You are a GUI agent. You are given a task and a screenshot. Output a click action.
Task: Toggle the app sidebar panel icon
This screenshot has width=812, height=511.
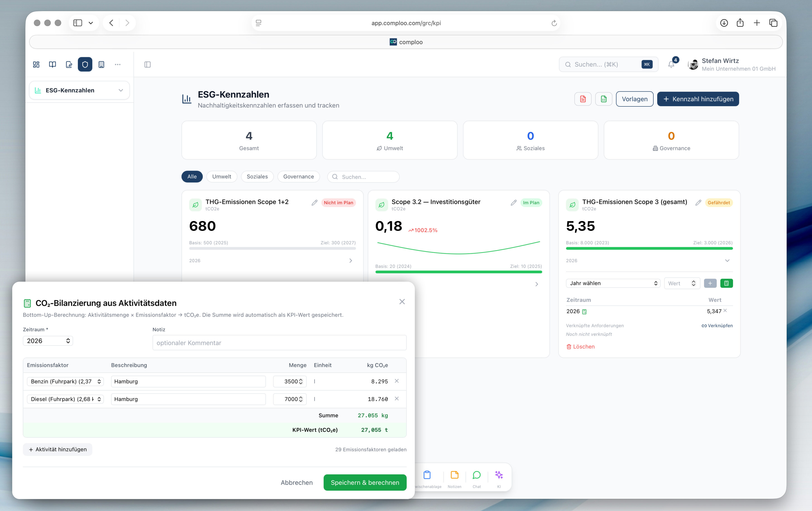[x=147, y=64]
